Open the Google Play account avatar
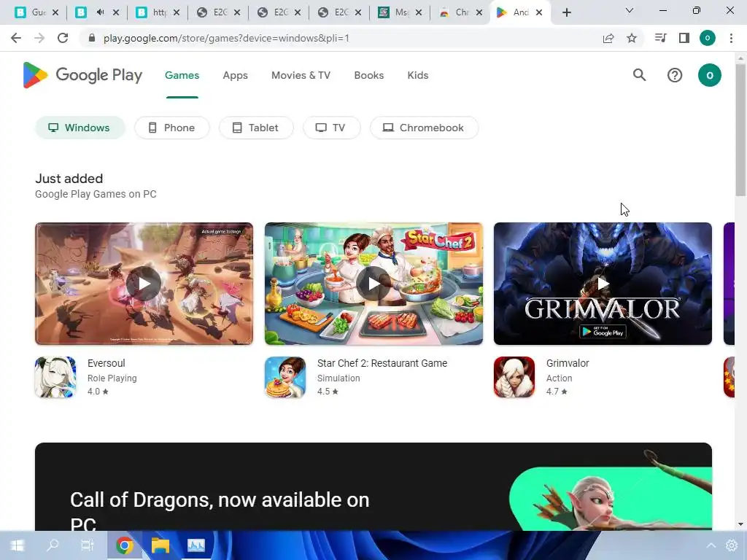747x560 pixels. point(709,75)
